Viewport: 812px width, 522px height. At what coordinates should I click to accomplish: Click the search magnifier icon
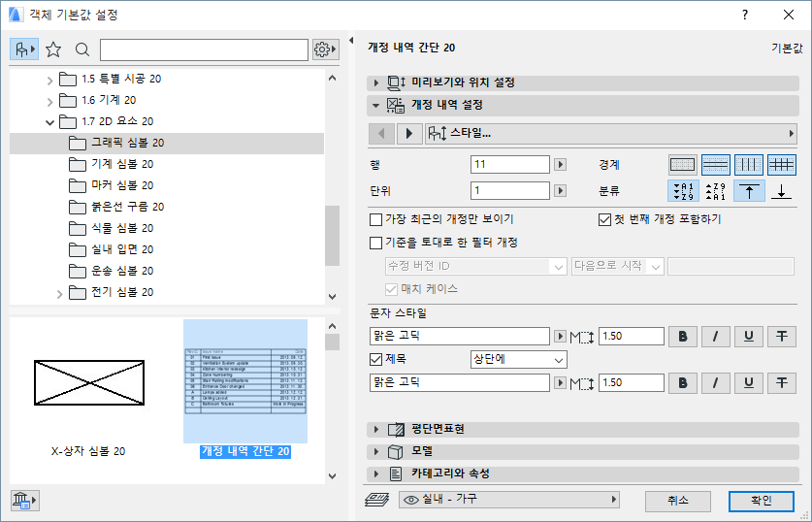pyautogui.click(x=81, y=49)
